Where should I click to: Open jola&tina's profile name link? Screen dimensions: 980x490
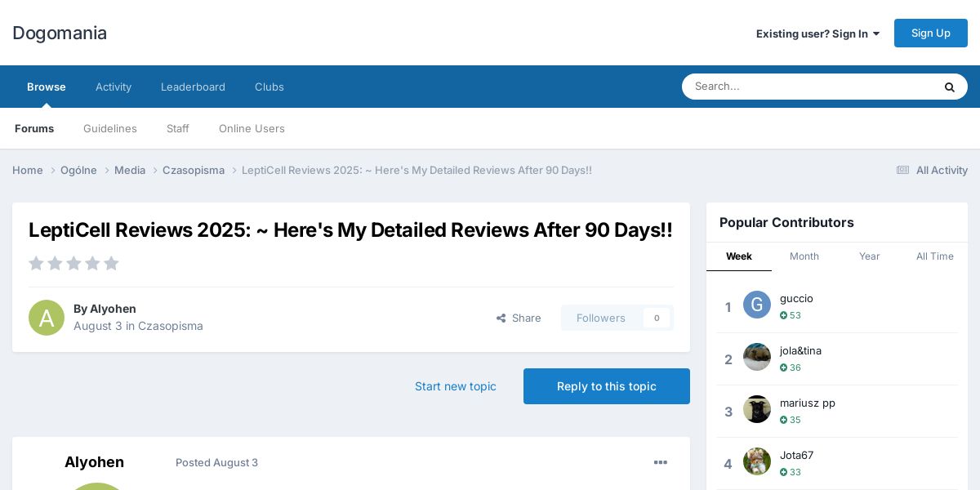coord(800,350)
